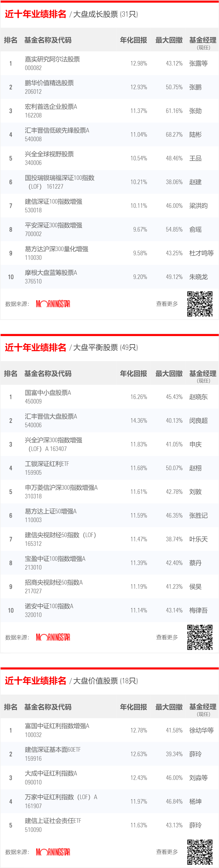Select the 建信上证社会责任ETF row

tap(109, 825)
